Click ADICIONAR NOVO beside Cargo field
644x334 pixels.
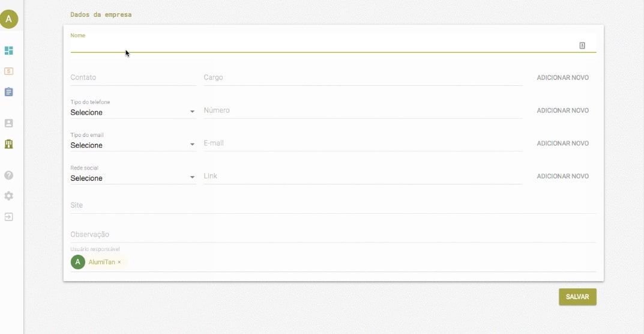click(563, 77)
